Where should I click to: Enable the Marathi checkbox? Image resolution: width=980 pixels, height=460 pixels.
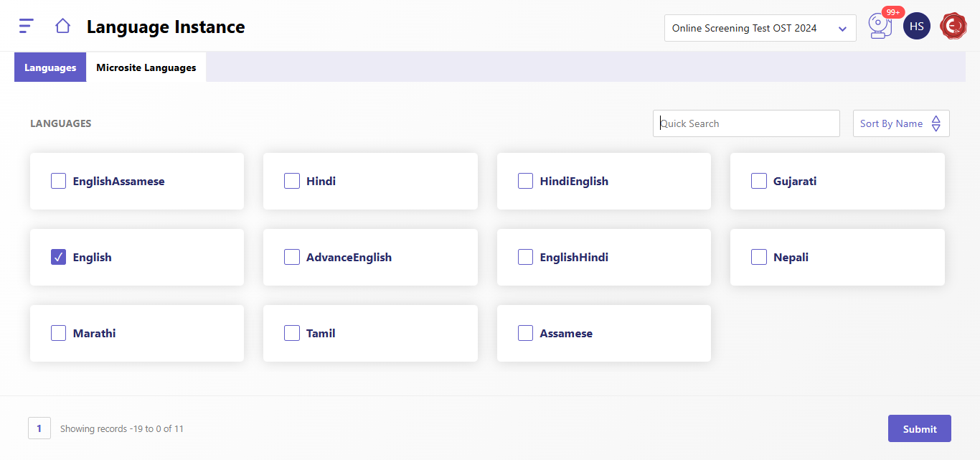59,333
